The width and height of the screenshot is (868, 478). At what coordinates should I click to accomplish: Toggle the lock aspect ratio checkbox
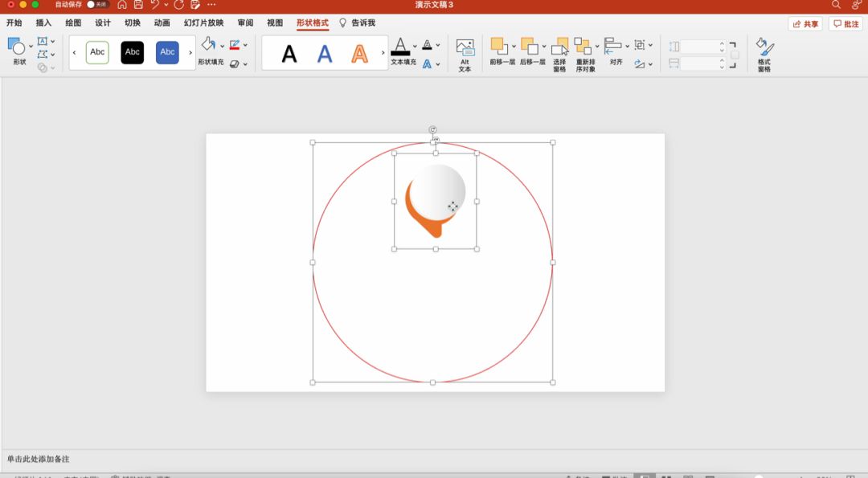[x=735, y=55]
